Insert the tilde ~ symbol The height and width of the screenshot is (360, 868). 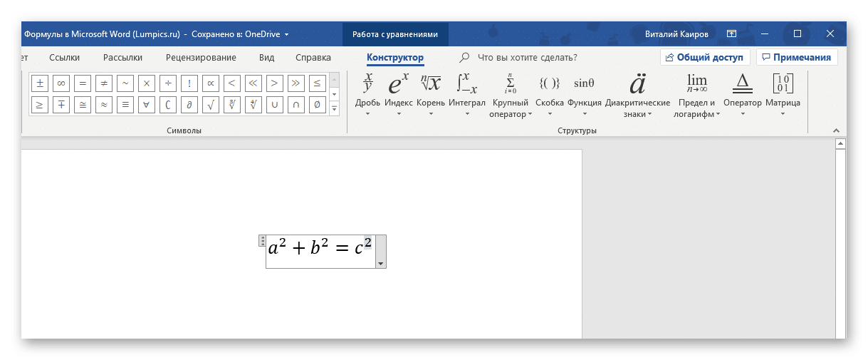click(125, 83)
